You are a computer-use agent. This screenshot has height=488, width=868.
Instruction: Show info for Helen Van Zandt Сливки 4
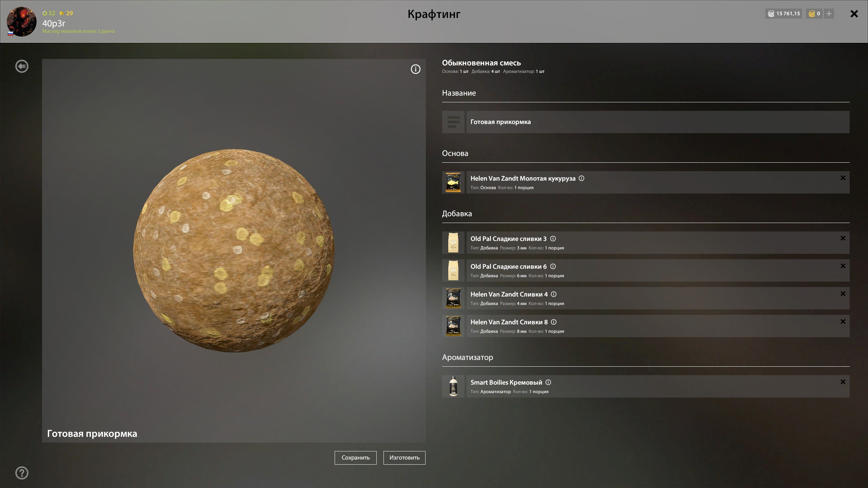(554, 294)
